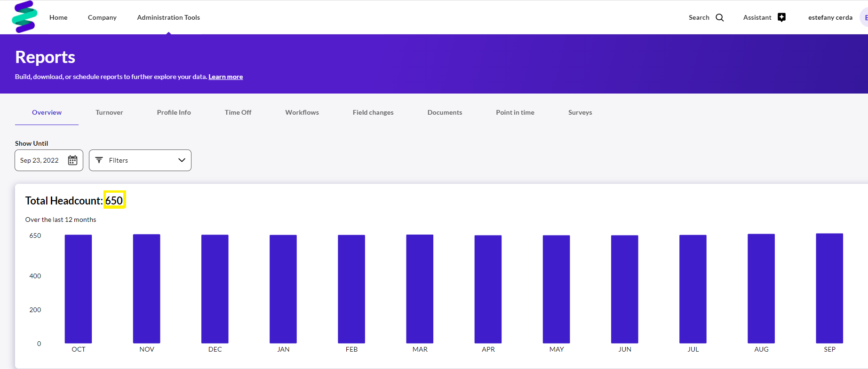
Task: Click the search magnifying glass icon
Action: click(x=719, y=18)
